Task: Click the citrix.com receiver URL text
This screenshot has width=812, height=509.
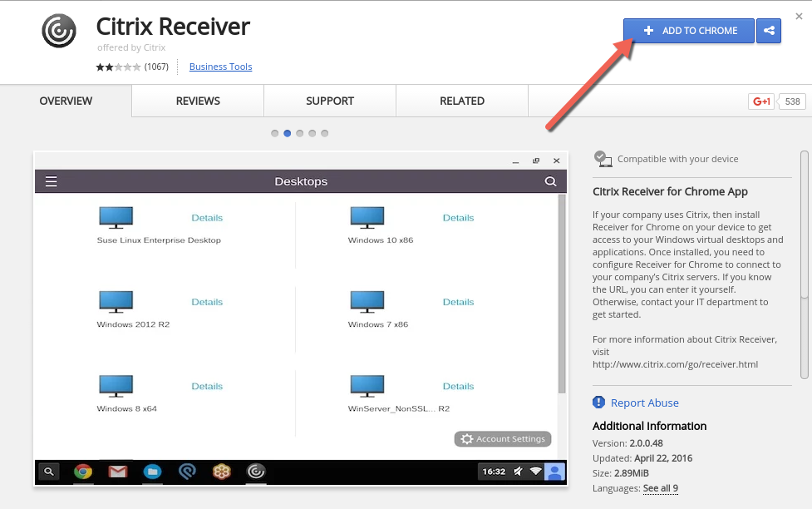Action: point(676,364)
